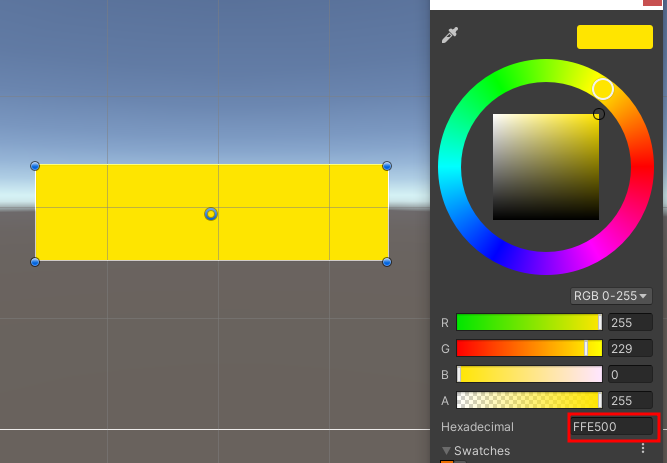Click the center pivot handle of yellow rectangle
Screen dimensions: 667x463
pos(211,214)
